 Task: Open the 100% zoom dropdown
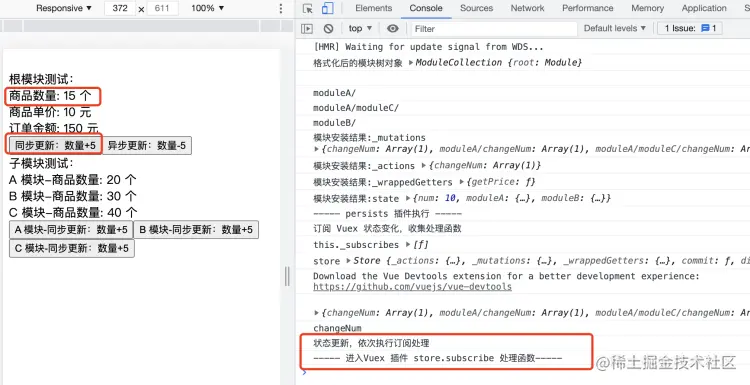pos(208,8)
